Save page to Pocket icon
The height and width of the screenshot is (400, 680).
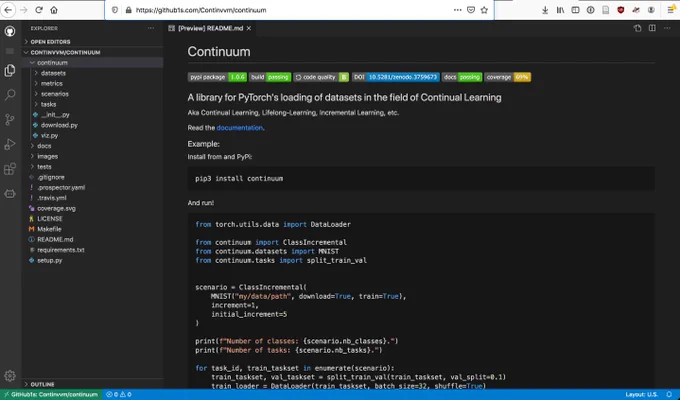(471, 10)
